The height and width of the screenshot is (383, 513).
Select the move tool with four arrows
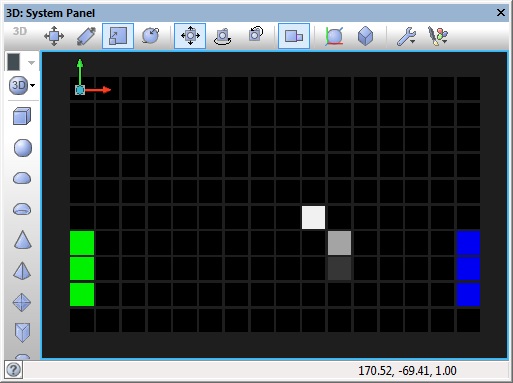click(x=54, y=36)
